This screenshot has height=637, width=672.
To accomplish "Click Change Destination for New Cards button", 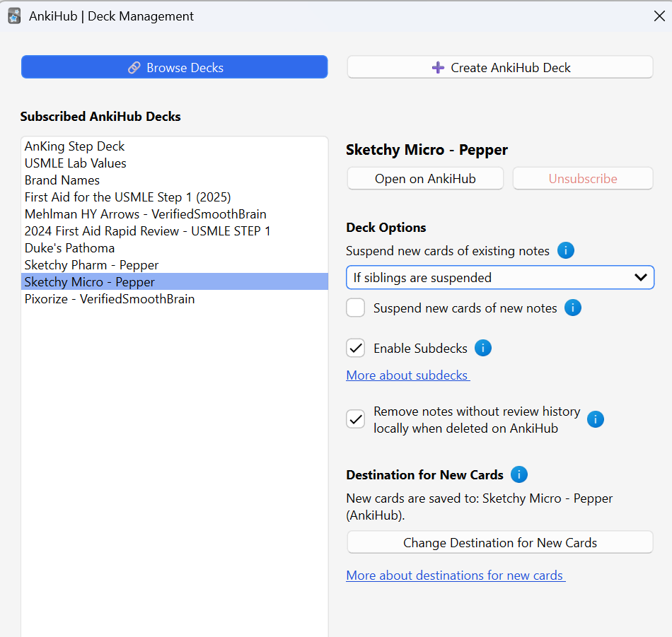I will [499, 543].
